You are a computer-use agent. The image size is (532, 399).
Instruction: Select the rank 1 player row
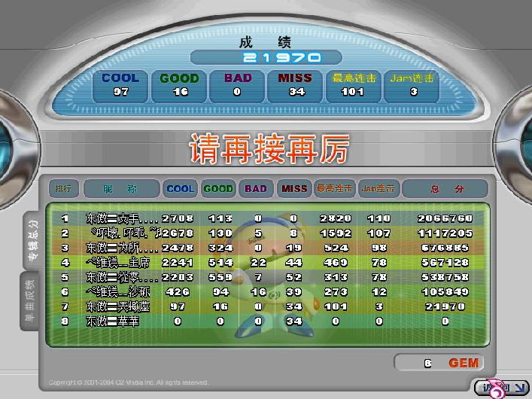267,219
